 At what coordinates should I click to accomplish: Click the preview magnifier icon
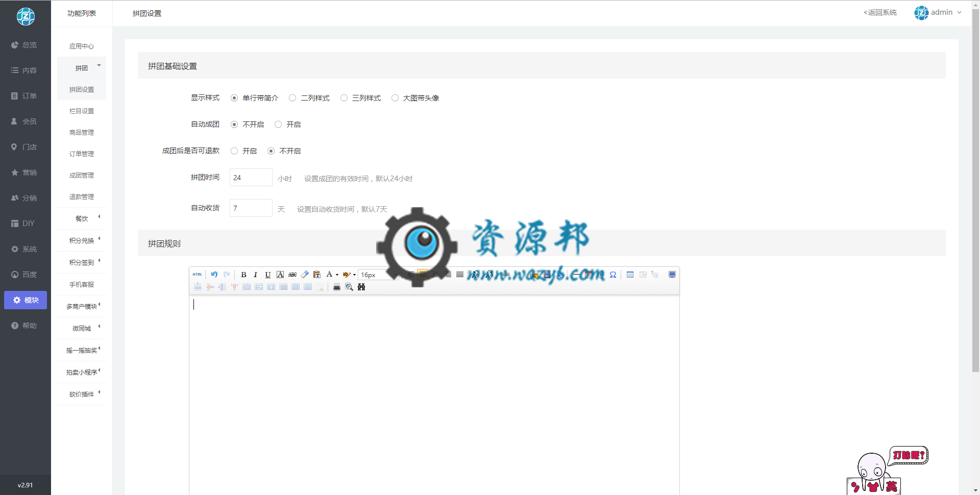pos(349,287)
